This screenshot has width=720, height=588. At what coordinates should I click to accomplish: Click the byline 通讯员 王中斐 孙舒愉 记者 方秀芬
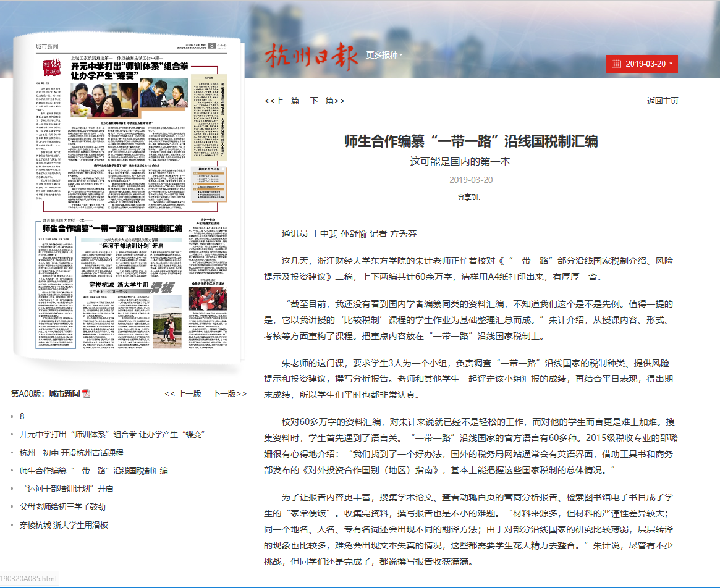[349, 233]
